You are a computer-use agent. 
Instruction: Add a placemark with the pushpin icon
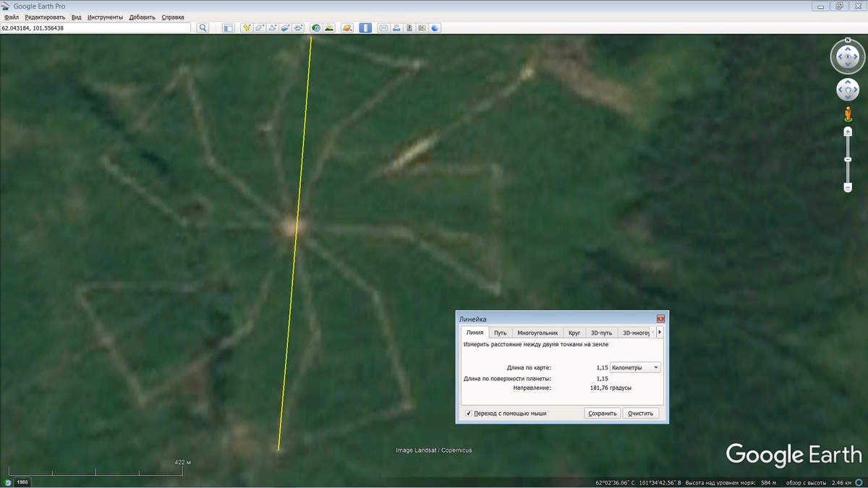[x=247, y=28]
